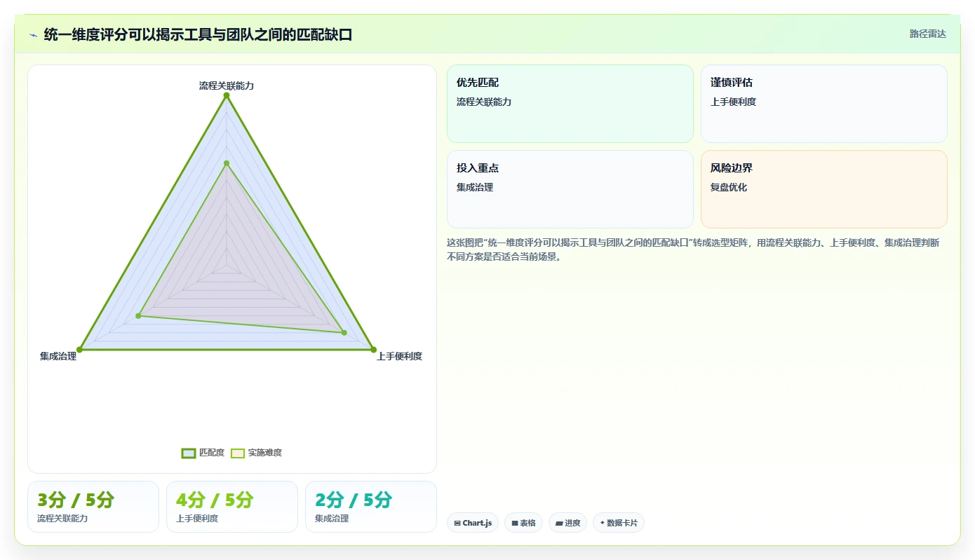This screenshot has height=560, width=975.
Task: Select the 数据卡片 tag chip
Action: tap(619, 523)
